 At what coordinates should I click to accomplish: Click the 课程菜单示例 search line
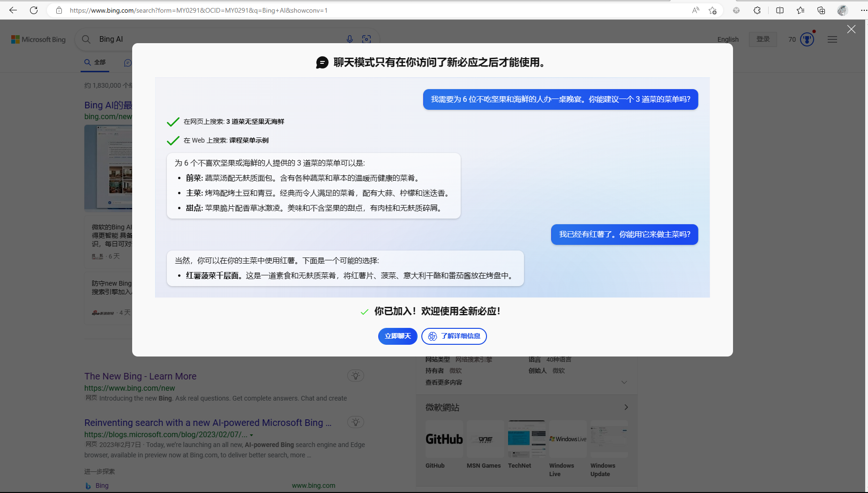point(226,140)
